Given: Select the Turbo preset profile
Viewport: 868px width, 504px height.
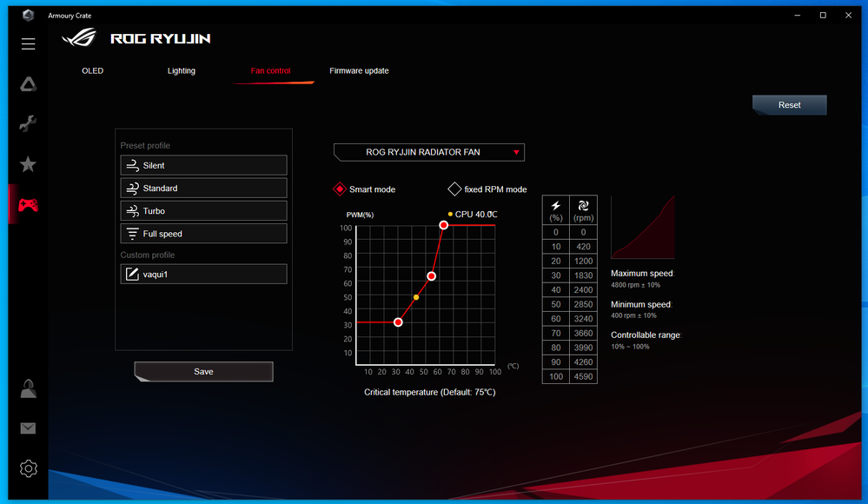Looking at the screenshot, I should [203, 211].
